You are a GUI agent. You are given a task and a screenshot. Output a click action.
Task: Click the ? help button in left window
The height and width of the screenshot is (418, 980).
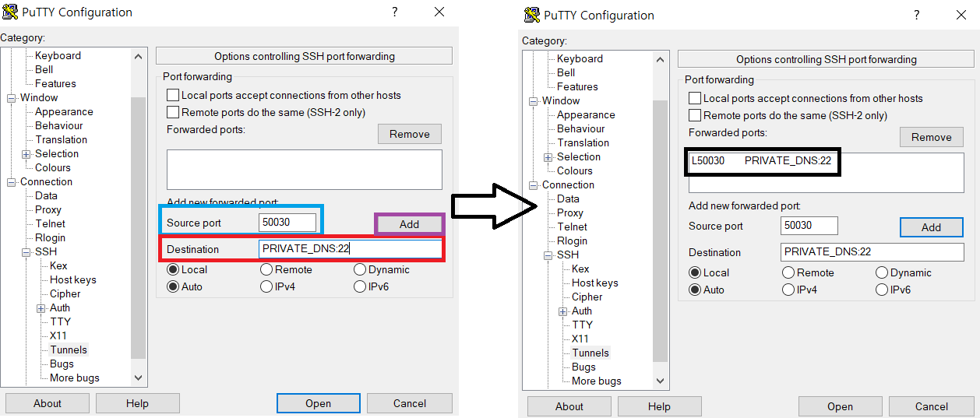coord(395,12)
